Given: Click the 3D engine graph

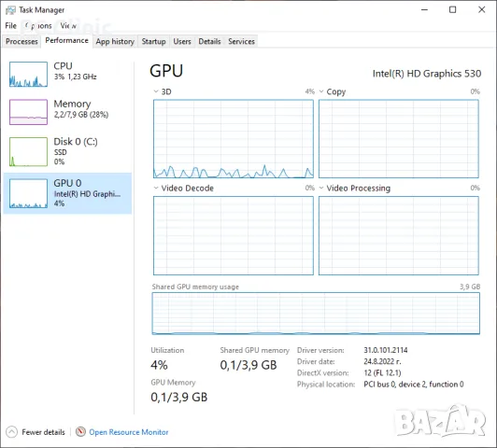Looking at the screenshot, I should click(234, 139).
